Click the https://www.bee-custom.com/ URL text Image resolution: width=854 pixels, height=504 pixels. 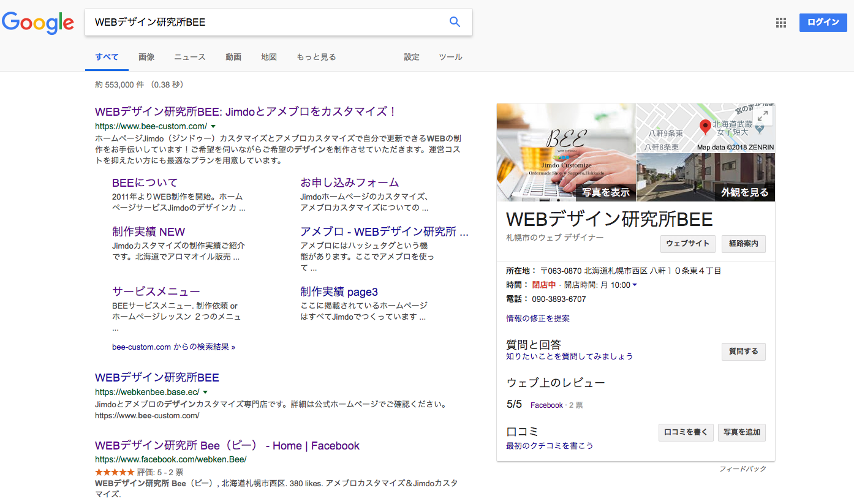click(151, 126)
